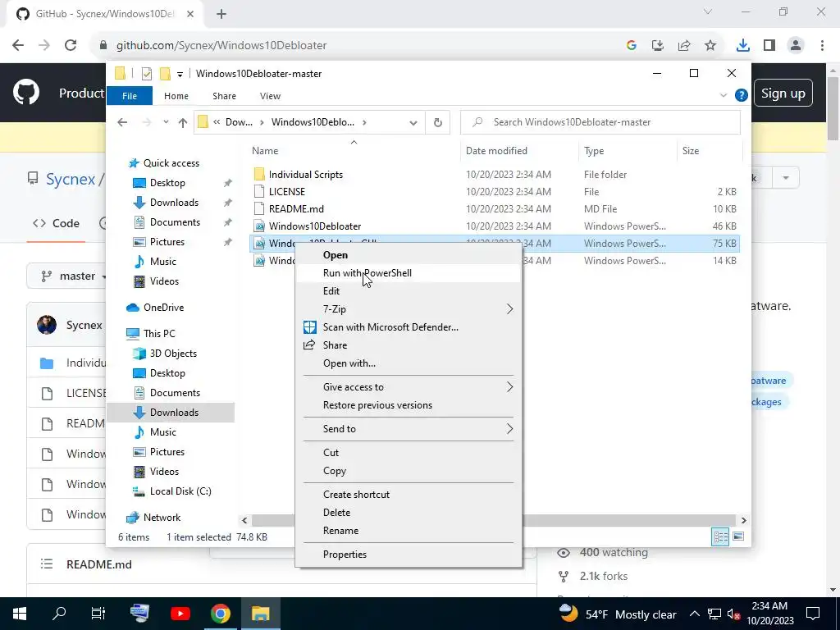Click the properties checkmark icon in title bar
The width and height of the screenshot is (840, 630).
tap(146, 74)
